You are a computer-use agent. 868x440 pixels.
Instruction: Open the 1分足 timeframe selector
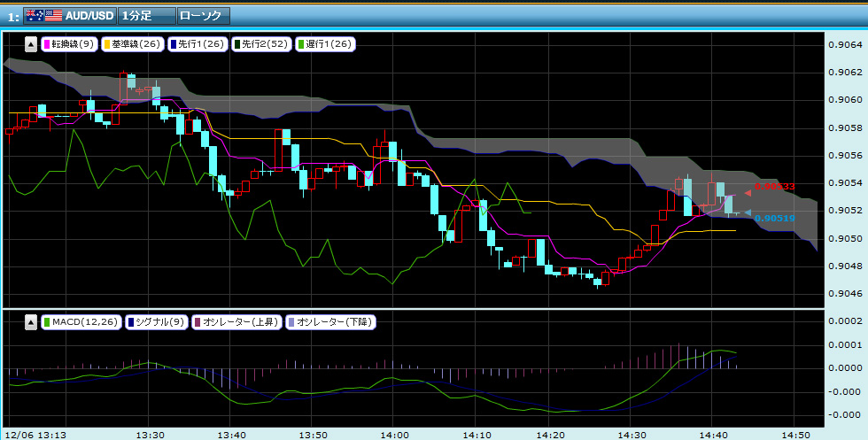pyautogui.click(x=147, y=16)
